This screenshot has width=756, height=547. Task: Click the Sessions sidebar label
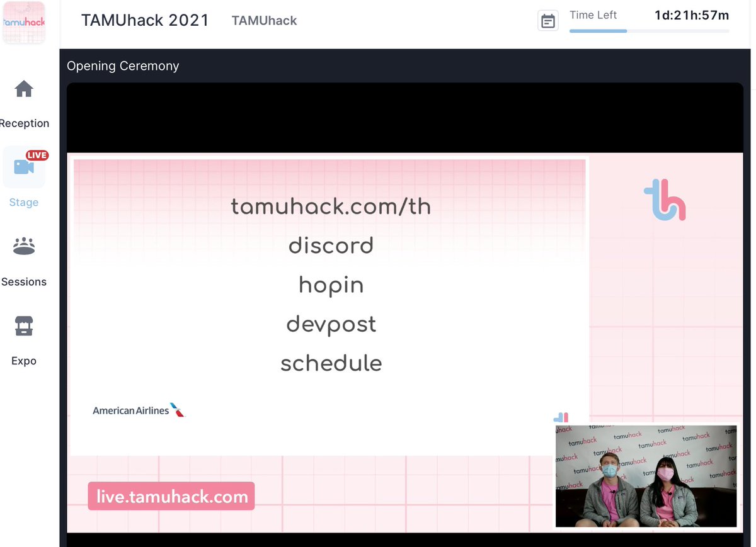click(x=24, y=282)
